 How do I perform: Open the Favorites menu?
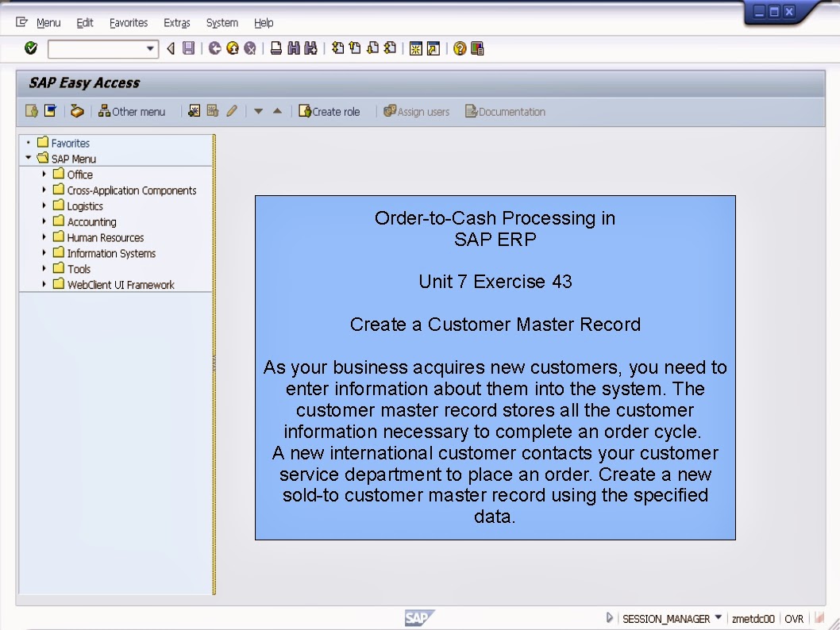click(x=129, y=22)
